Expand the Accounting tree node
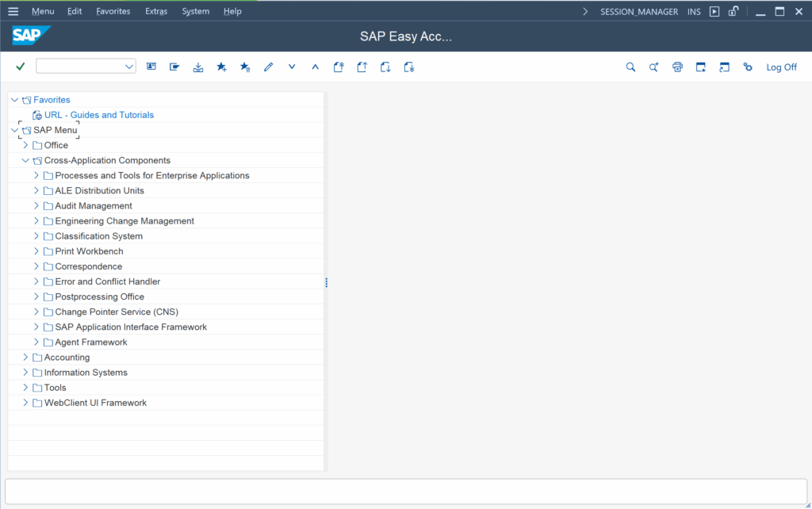The image size is (812, 509). coord(25,357)
